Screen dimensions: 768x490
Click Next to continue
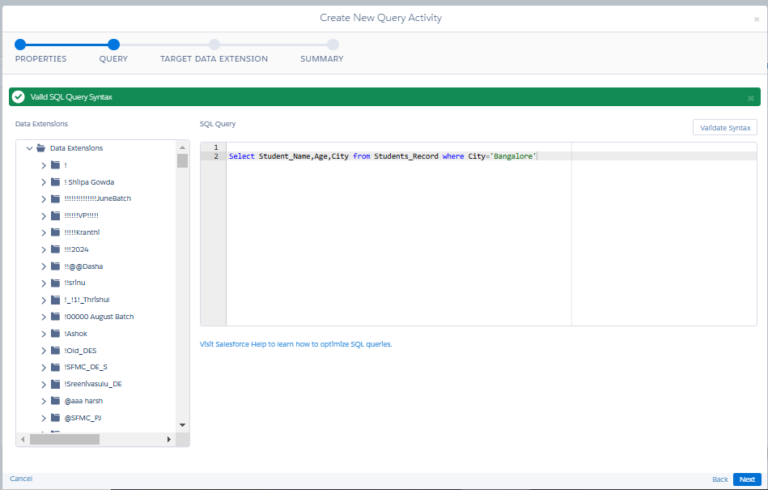click(x=747, y=479)
